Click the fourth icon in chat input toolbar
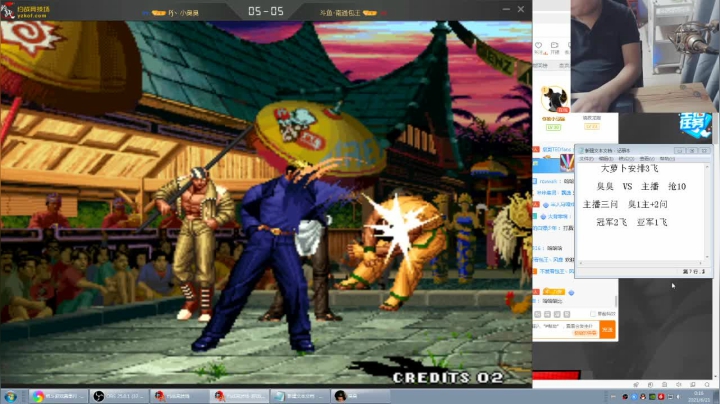Screen dimensions: 720x404 (567, 314)
